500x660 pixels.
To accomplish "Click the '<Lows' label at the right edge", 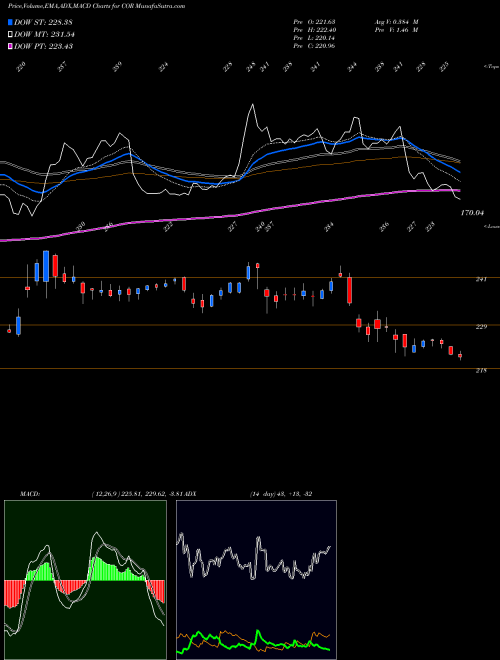I will click(491, 226).
